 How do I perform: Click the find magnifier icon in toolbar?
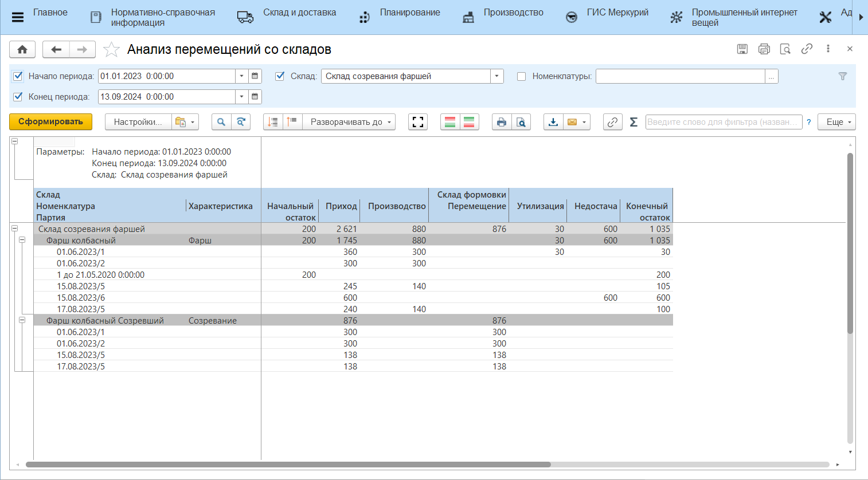(221, 122)
